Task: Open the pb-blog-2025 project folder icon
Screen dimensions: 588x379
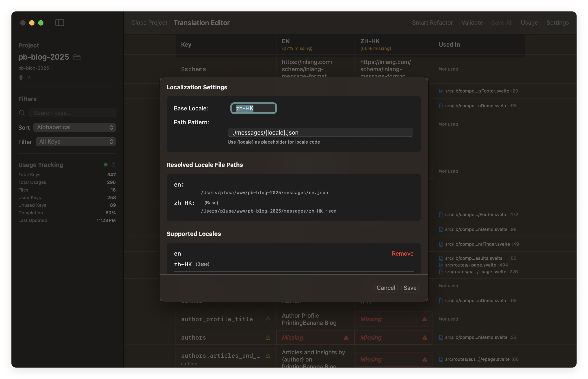Action: coord(77,57)
